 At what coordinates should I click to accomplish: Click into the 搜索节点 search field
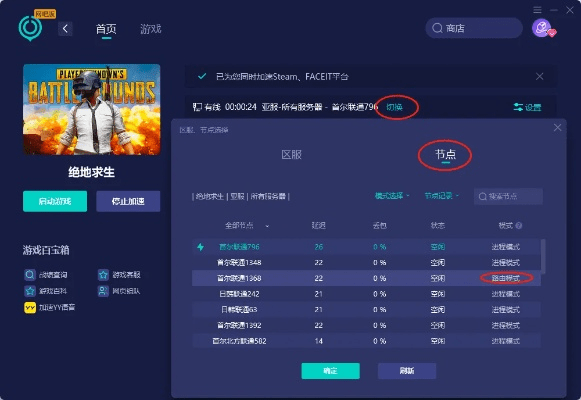pyautogui.click(x=508, y=196)
